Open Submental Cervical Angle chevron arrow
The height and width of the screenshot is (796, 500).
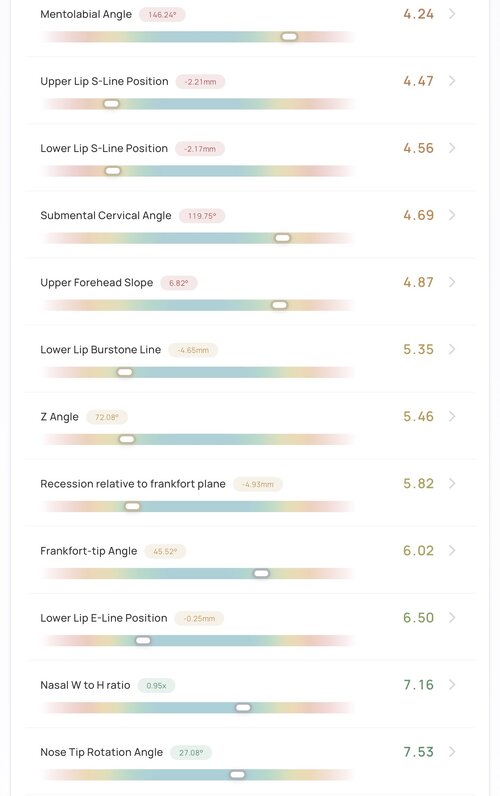(x=452, y=215)
